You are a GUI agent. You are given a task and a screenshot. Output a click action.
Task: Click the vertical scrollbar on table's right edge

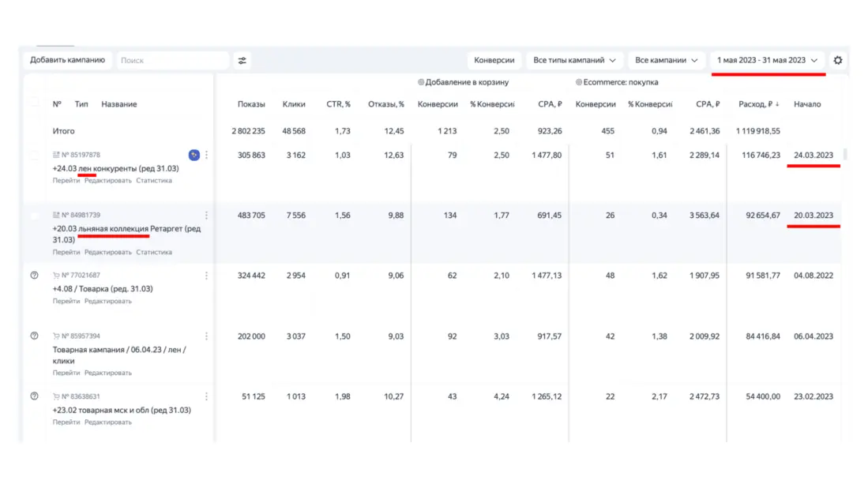tap(845, 155)
